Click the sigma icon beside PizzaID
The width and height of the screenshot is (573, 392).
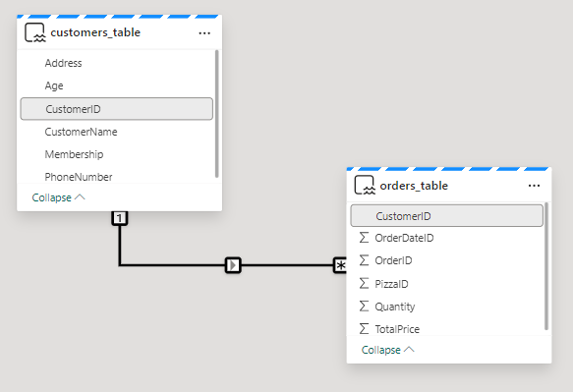(364, 283)
